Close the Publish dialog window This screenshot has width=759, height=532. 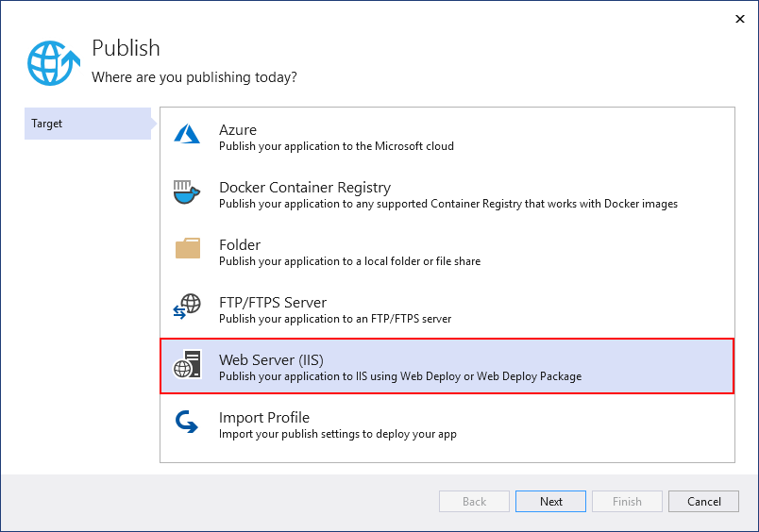(737, 18)
